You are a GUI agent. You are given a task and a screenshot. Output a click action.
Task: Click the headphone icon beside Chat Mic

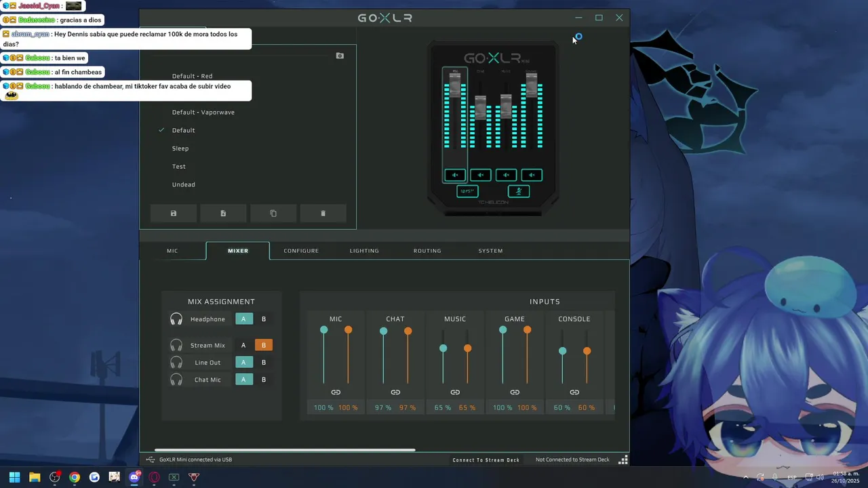coord(176,380)
